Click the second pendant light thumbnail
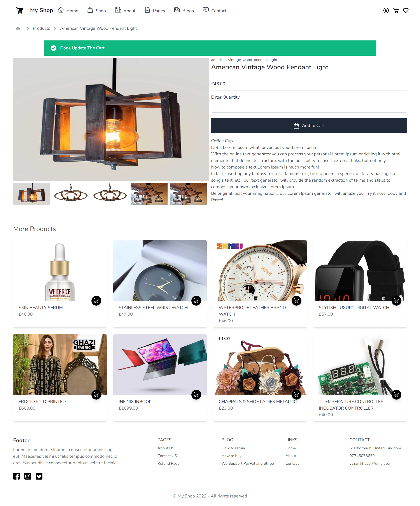Screen dimensions: 420x506 pos(71,194)
